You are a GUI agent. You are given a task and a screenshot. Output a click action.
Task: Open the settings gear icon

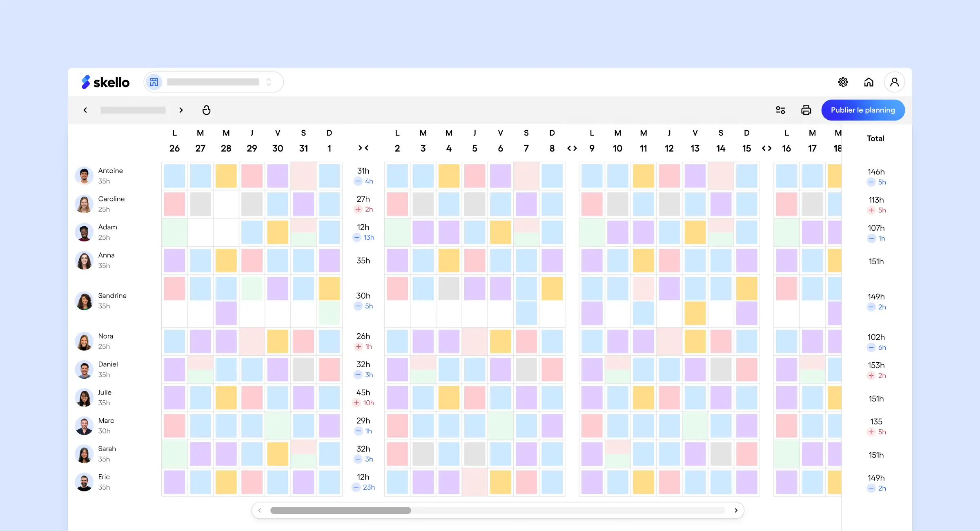(x=843, y=82)
